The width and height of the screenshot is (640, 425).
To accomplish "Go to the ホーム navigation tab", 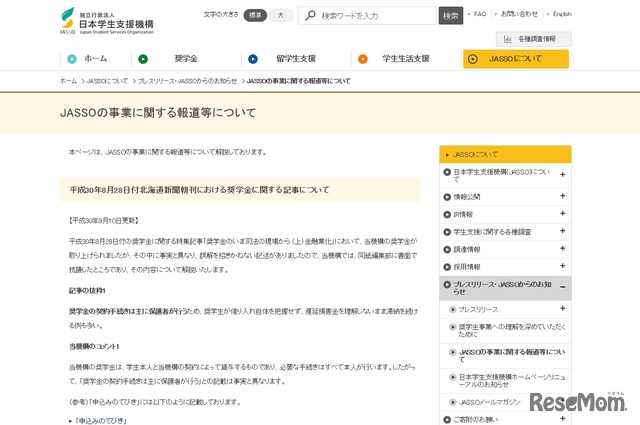I will pos(96,58).
